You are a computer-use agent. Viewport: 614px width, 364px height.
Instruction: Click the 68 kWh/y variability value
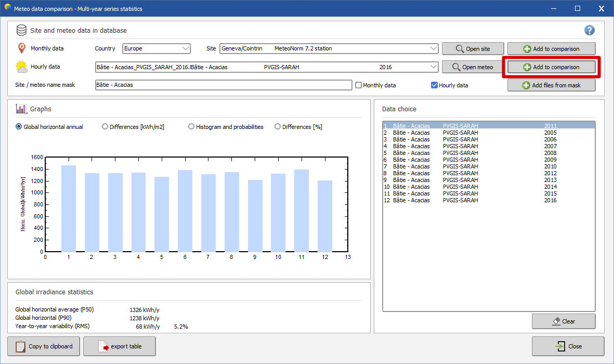tap(148, 327)
